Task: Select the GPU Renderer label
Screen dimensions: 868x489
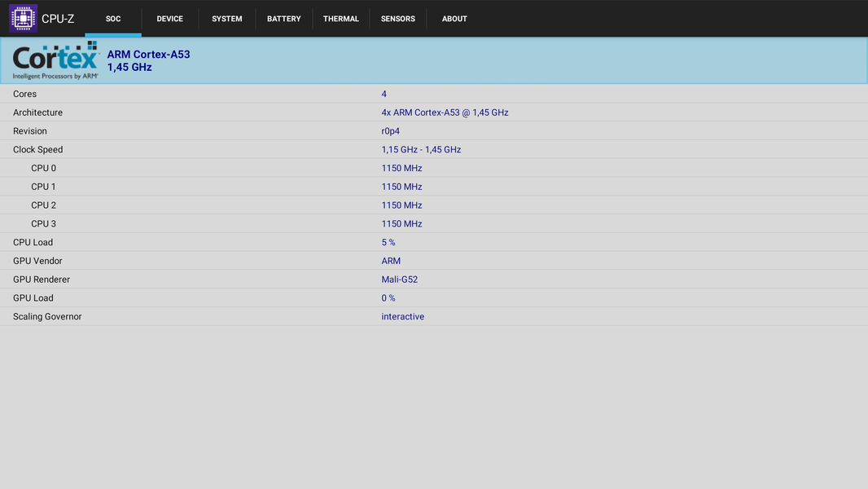Action: pyautogui.click(x=42, y=280)
